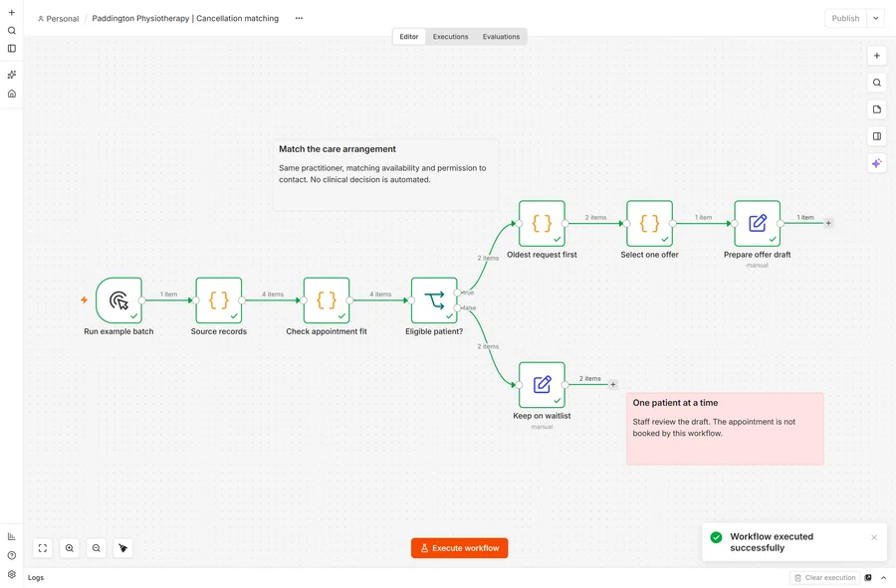The image size is (896, 588).
Task: Select the pink One patient at a time note
Action: [x=725, y=429]
